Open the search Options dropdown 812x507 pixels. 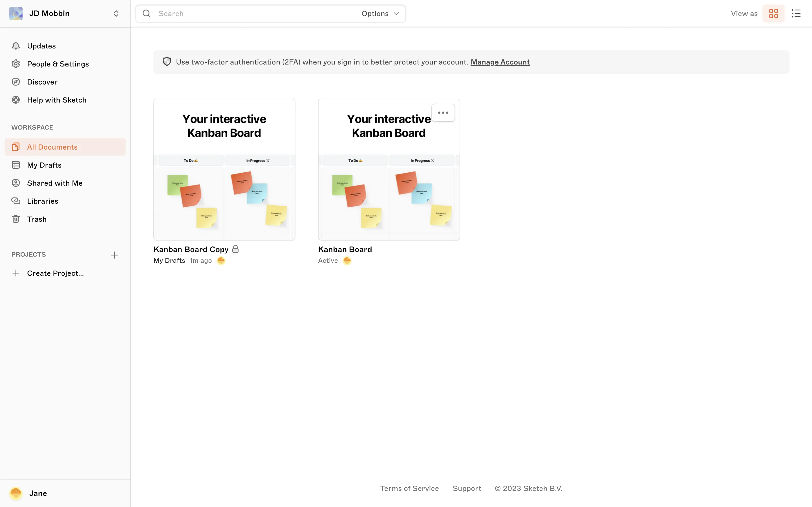[x=380, y=14]
